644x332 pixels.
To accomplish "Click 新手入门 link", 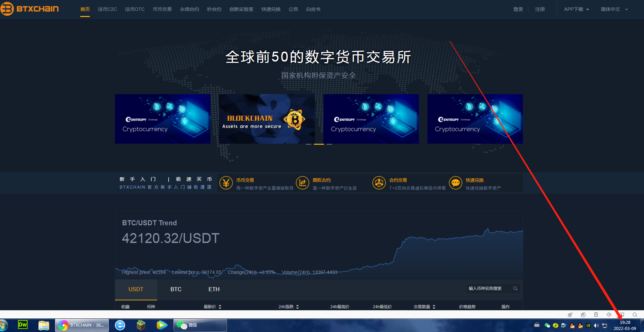I will 138,179.
